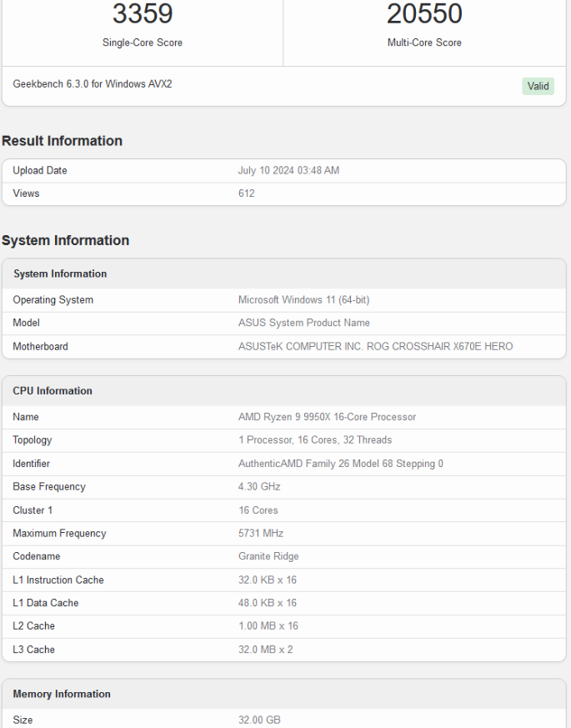Click '1 Processor, 16 Cores, 32 Threads' value
This screenshot has width=571, height=728.
(315, 439)
